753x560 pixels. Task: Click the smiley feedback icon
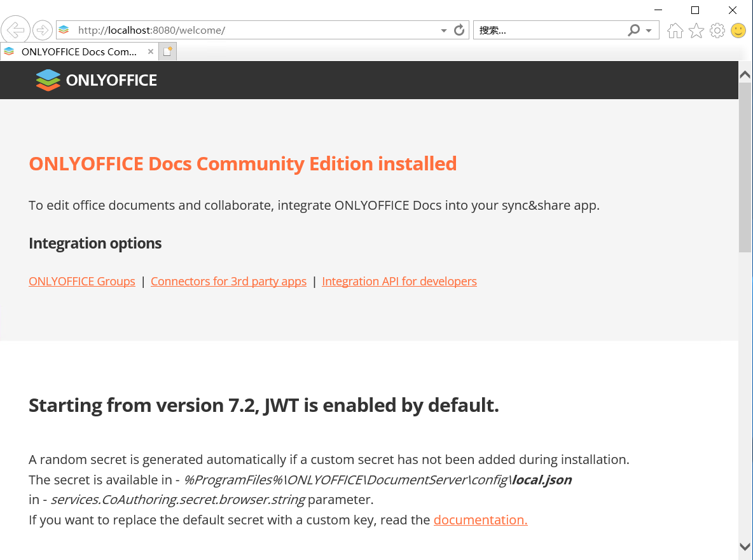point(738,31)
